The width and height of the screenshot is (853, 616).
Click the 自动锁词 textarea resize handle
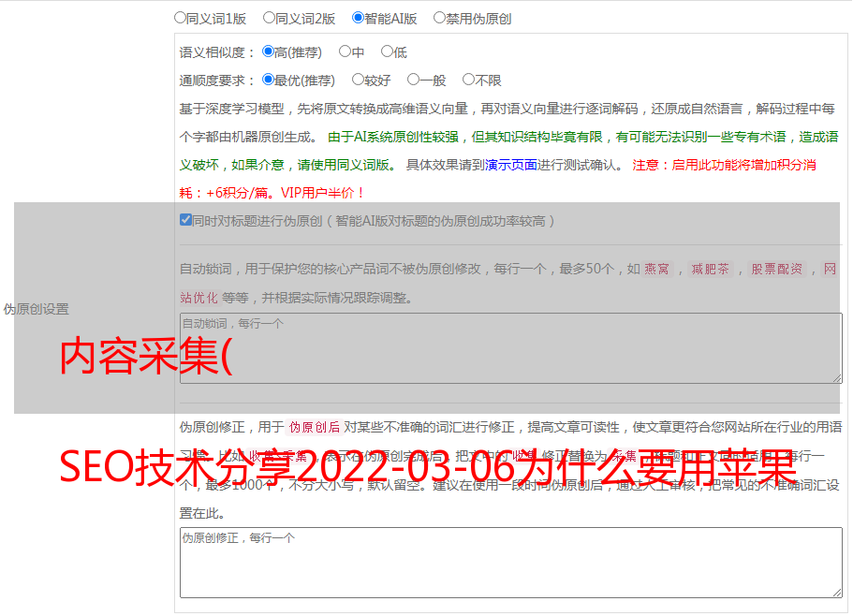coord(837,378)
